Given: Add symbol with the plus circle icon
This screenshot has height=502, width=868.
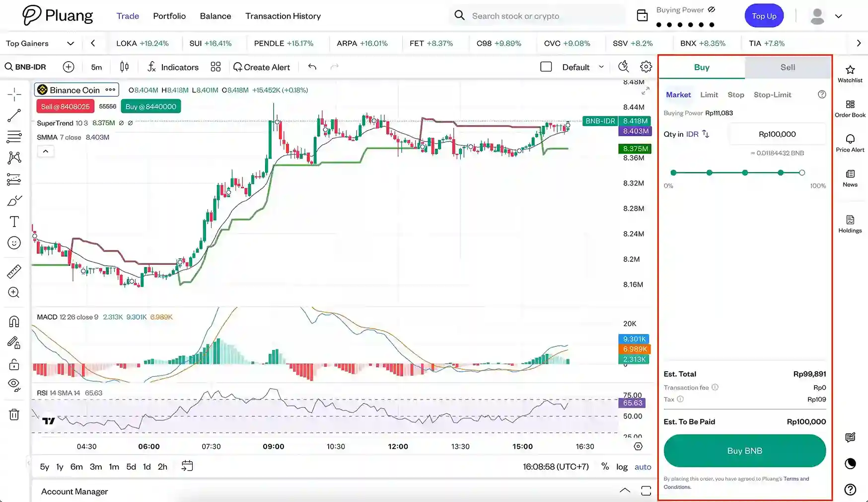Looking at the screenshot, I should point(69,67).
